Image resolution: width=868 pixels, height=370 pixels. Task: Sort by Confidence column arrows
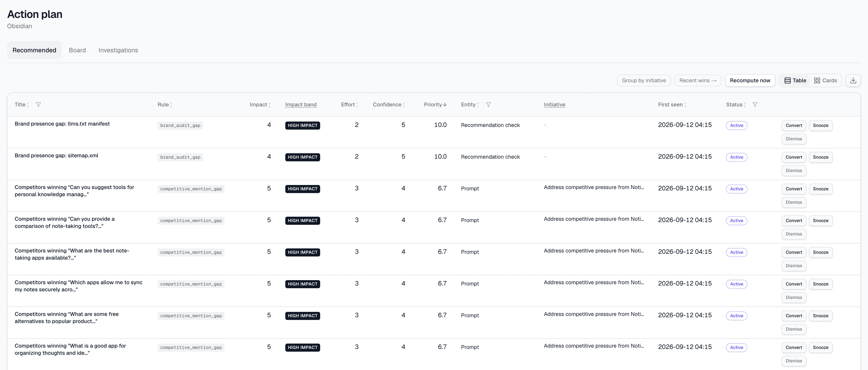(x=404, y=105)
